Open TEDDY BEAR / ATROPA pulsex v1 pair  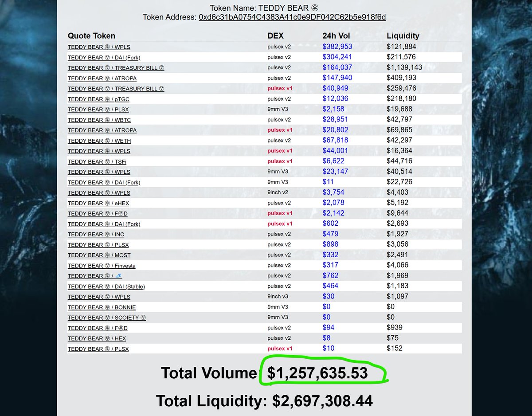coord(102,130)
